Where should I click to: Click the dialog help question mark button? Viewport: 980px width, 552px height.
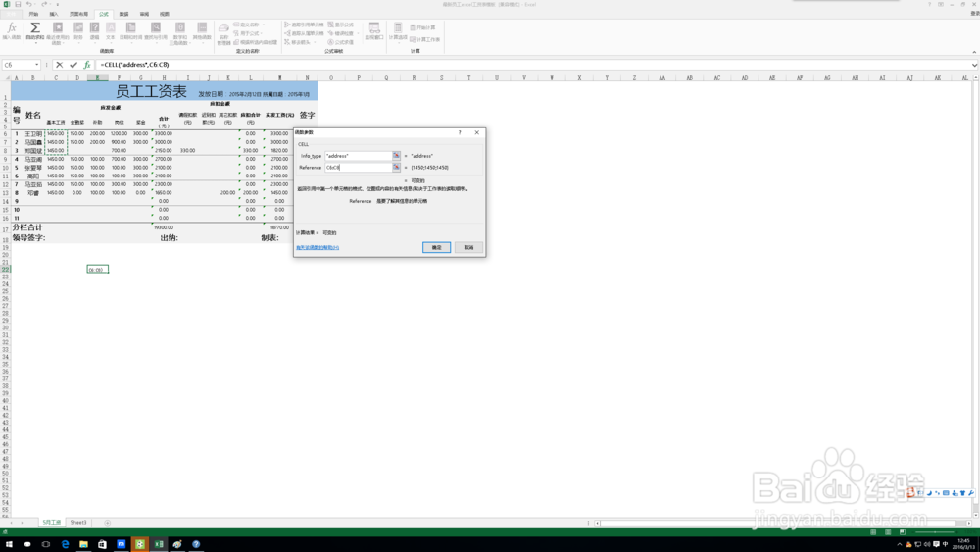[x=460, y=132]
